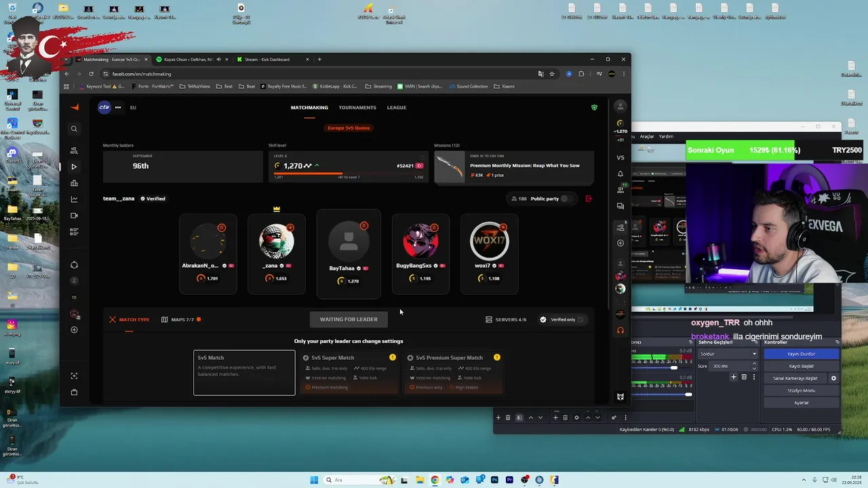Open the AbrakanN_o player card

[208, 253]
